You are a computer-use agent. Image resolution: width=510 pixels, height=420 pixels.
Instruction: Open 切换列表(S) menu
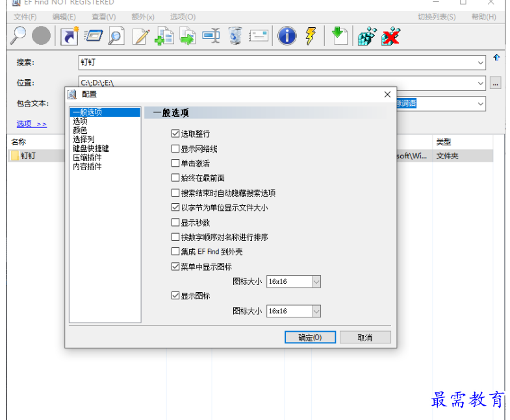437,17
